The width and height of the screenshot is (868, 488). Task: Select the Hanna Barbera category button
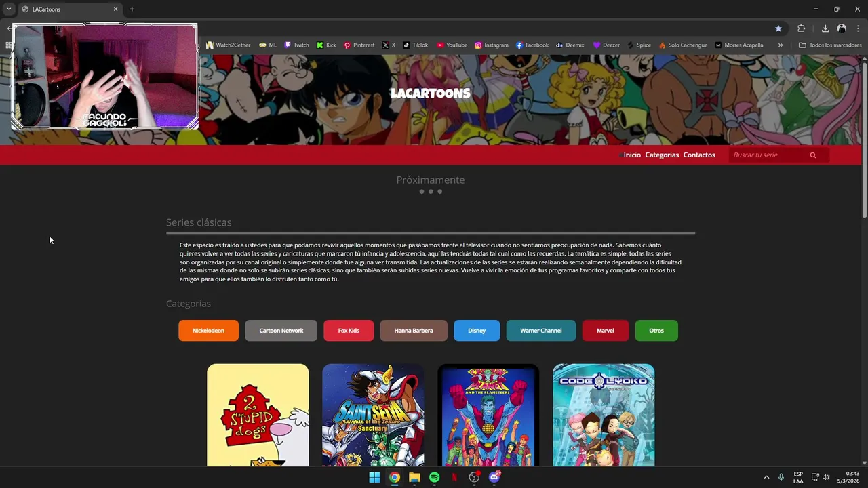pyautogui.click(x=414, y=331)
